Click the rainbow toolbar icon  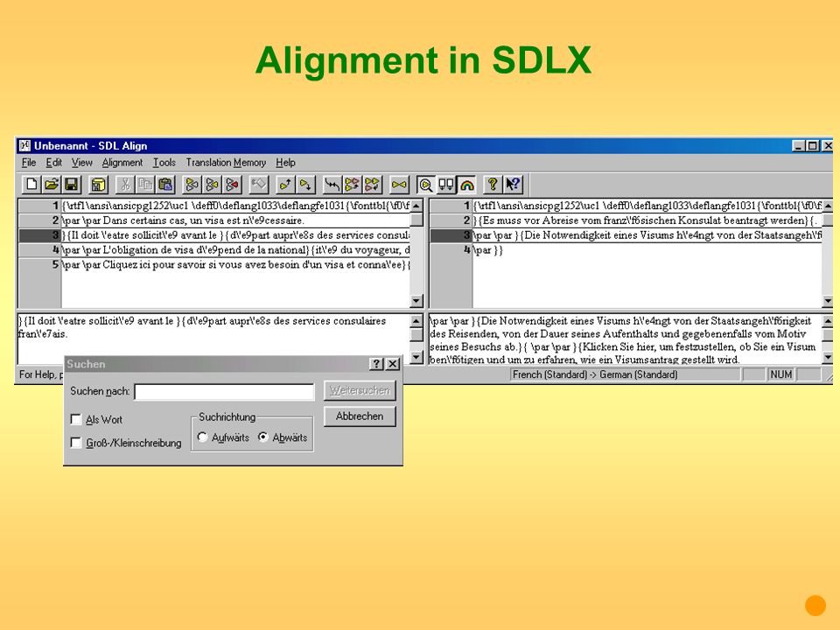[x=466, y=185]
